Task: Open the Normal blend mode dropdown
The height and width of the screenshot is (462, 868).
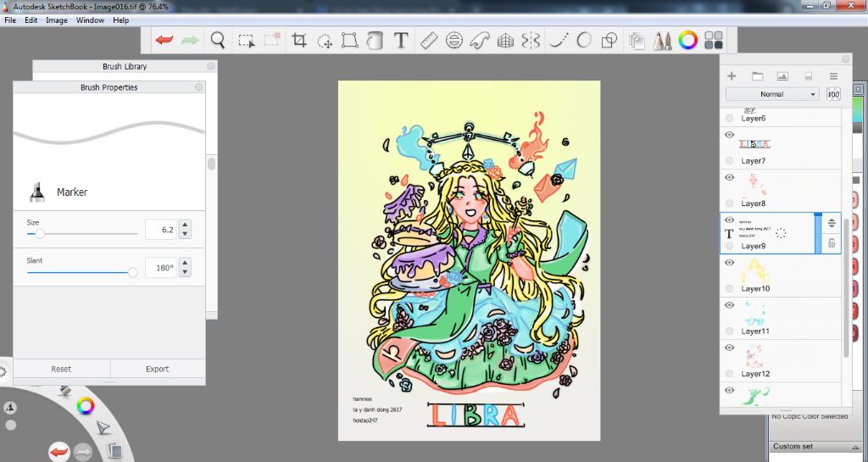Action: point(772,94)
